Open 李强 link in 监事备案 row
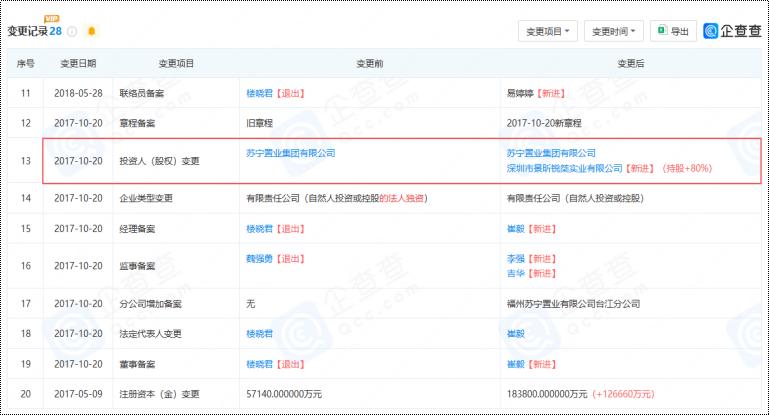Screen dimensions: 770x416 coord(516,259)
